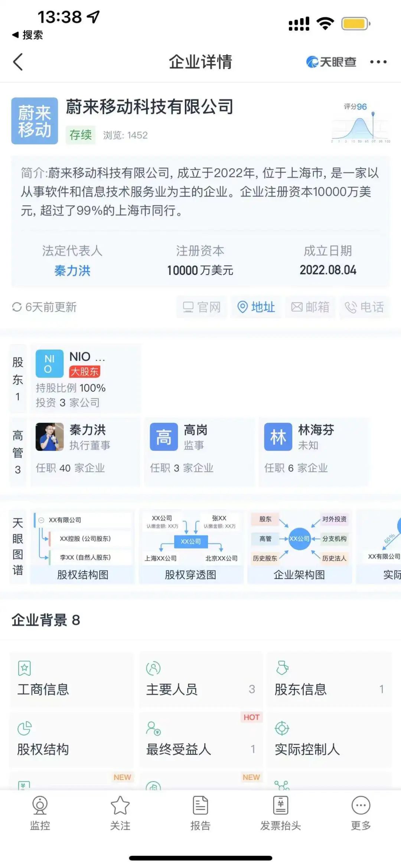Tap the 主要人员 person icon

153,668
